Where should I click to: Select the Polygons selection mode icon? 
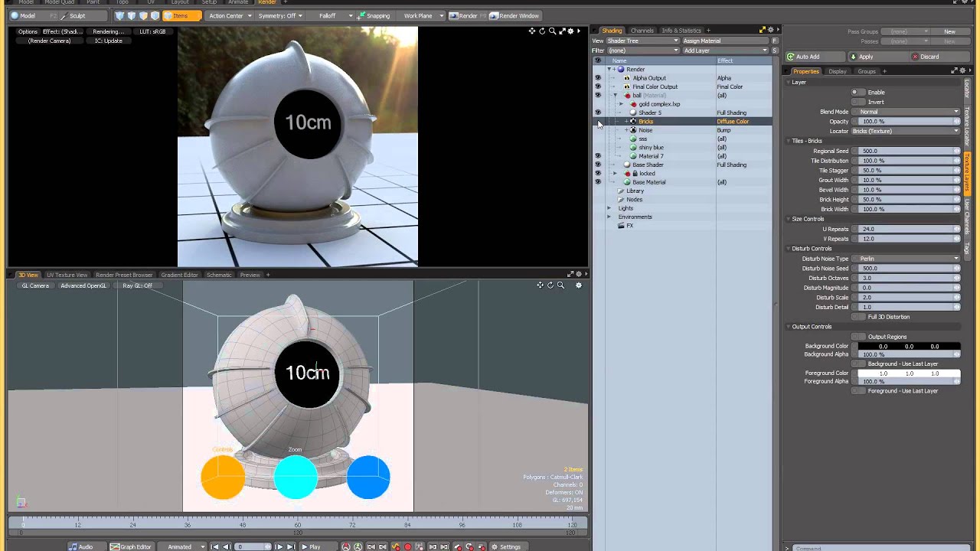[144, 15]
